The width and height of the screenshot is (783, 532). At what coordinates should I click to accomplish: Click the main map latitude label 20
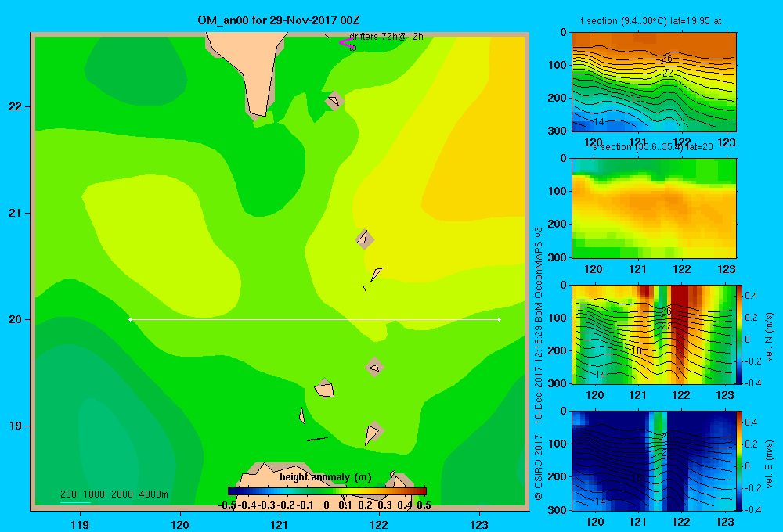pyautogui.click(x=15, y=319)
